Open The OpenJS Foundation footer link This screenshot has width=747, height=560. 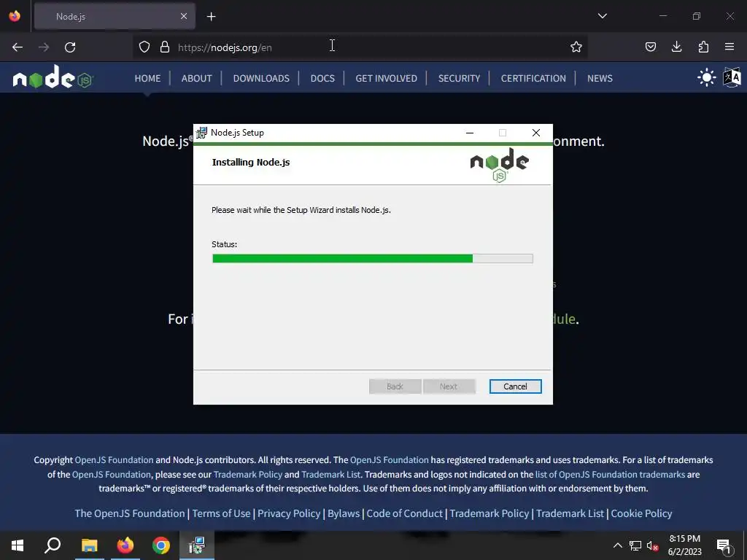[x=130, y=513]
